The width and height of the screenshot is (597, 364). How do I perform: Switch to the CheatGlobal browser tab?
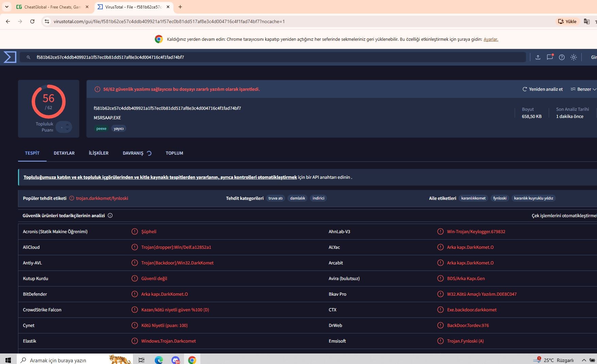click(x=52, y=7)
